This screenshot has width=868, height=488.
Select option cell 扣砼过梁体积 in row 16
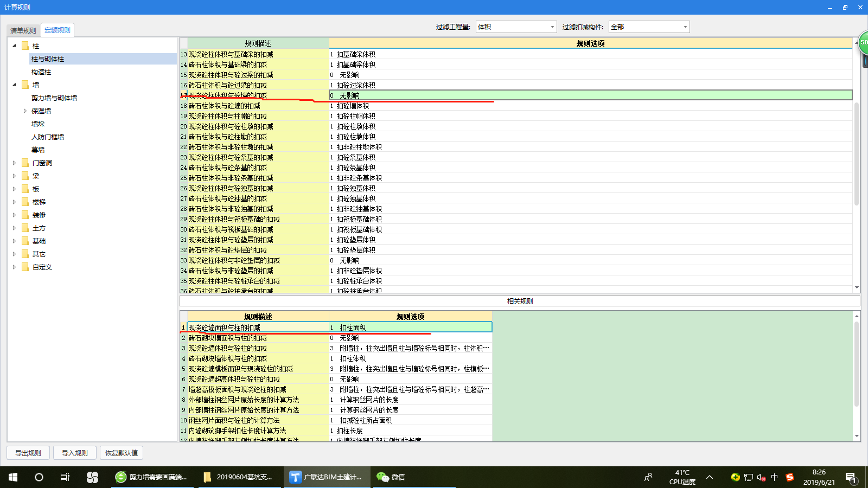591,85
